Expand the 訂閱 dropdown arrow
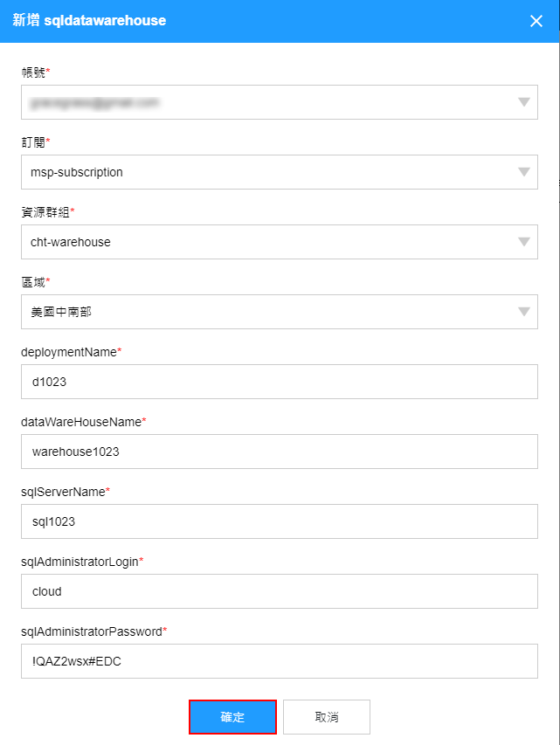 click(524, 172)
